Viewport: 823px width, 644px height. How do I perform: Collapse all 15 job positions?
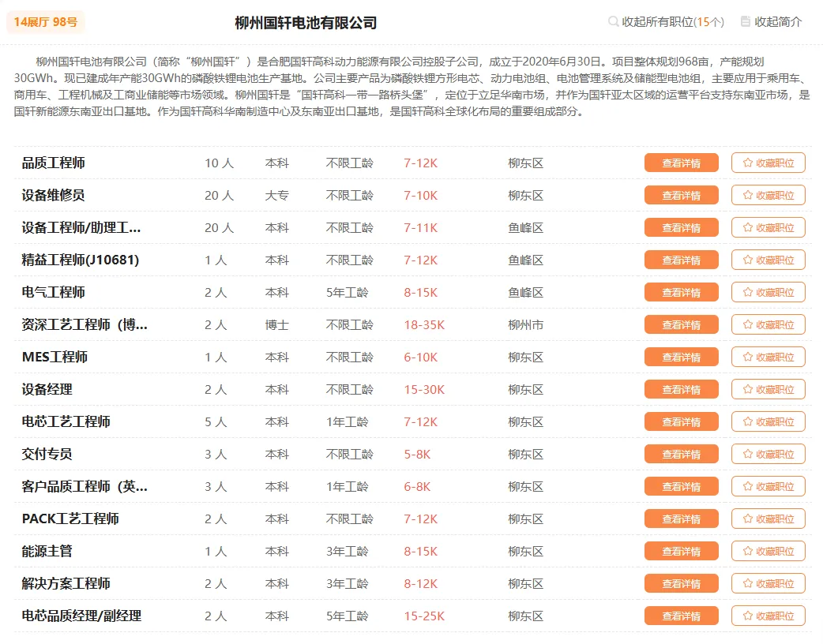tap(666, 22)
